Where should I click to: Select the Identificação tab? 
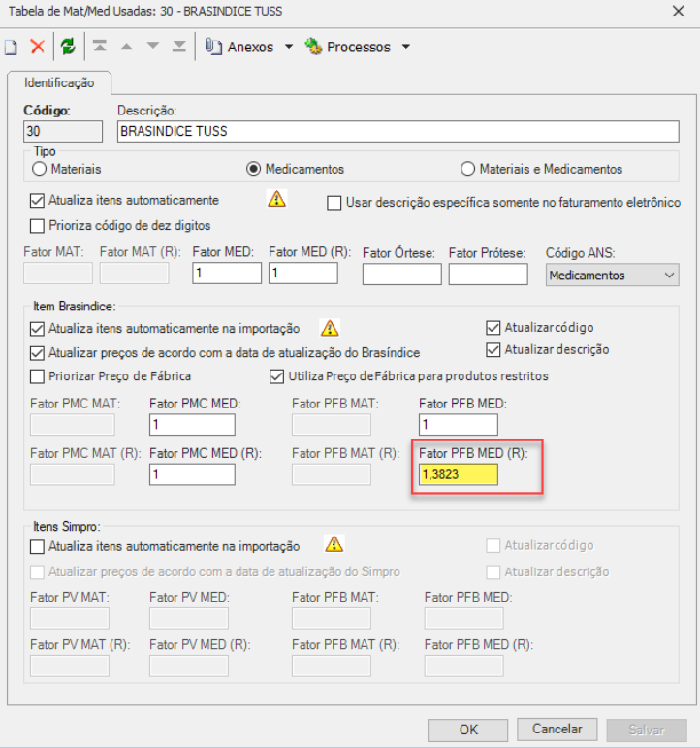59,83
